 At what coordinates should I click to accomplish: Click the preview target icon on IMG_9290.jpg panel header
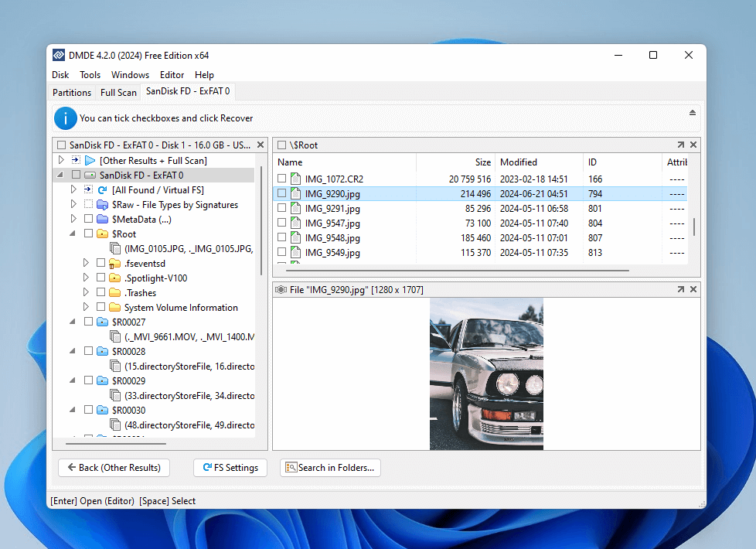[281, 288]
